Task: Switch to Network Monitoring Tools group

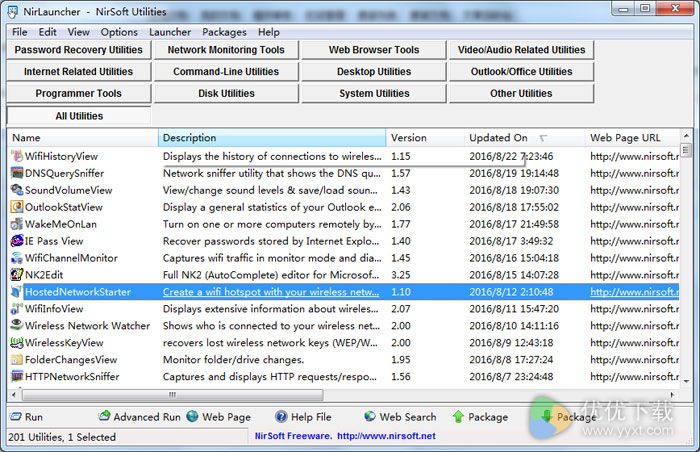Action: (x=226, y=50)
